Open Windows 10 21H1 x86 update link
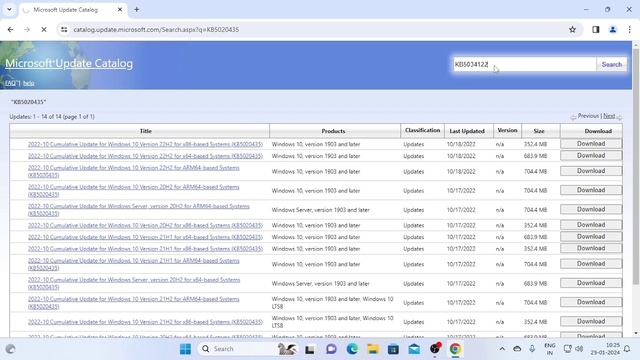The width and height of the screenshot is (640, 360). [x=145, y=249]
